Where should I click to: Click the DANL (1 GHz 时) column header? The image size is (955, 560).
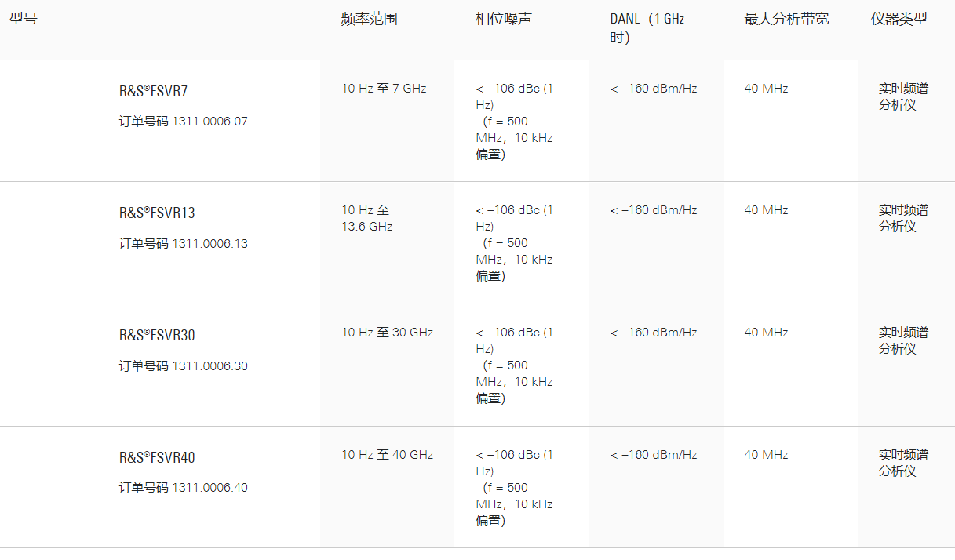pyautogui.click(x=647, y=27)
